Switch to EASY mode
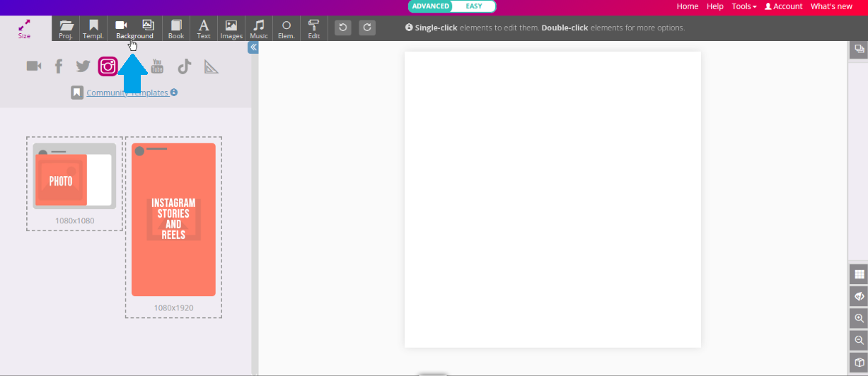Viewport: 868px width, 376px height. point(474,6)
